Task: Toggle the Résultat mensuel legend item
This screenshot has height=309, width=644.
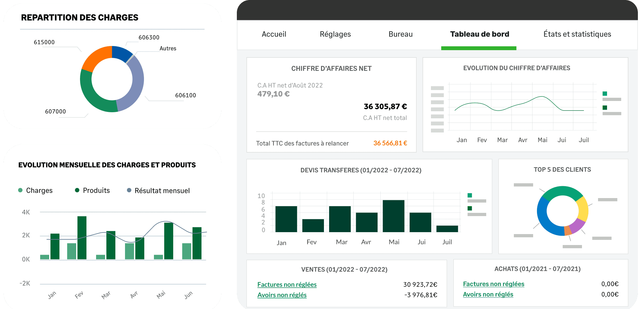Action: click(x=158, y=191)
